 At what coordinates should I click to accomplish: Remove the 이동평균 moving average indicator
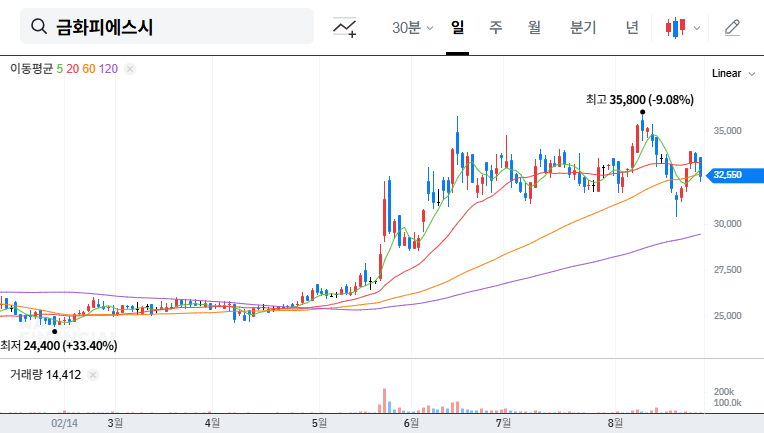pyautogui.click(x=130, y=69)
